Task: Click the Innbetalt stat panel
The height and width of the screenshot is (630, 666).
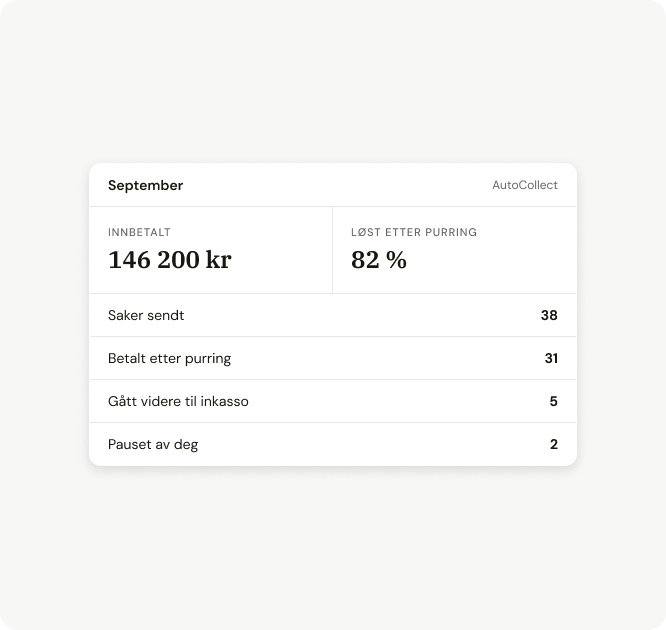Action: tap(211, 250)
